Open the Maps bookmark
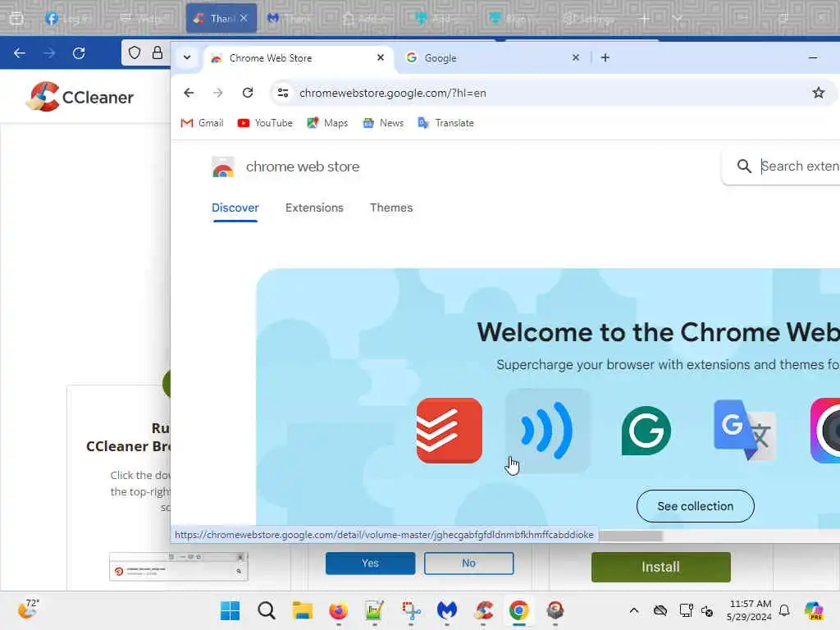The image size is (840, 630). pyautogui.click(x=327, y=123)
